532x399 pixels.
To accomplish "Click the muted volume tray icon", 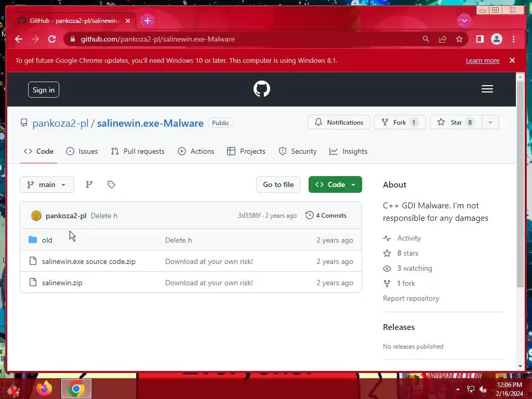I will (x=483, y=389).
